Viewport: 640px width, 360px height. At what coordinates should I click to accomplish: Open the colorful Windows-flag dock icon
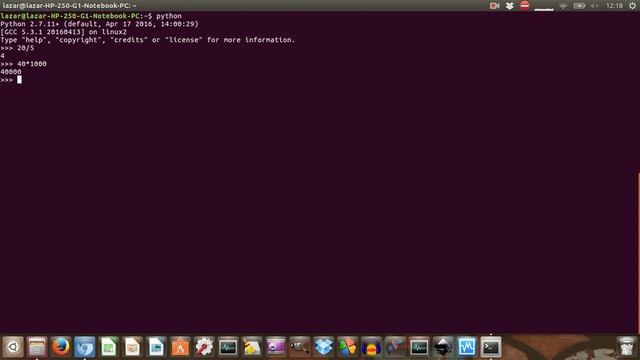pyautogui.click(x=347, y=347)
